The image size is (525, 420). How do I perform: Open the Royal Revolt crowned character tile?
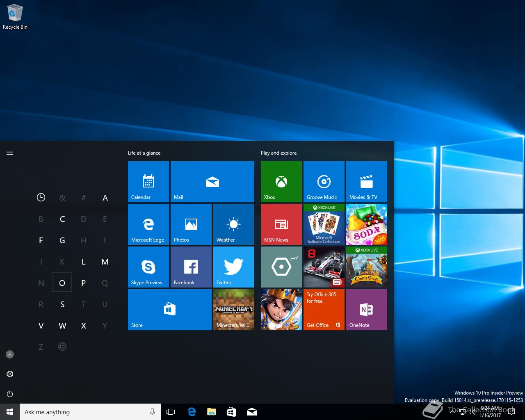pyautogui.click(x=281, y=310)
